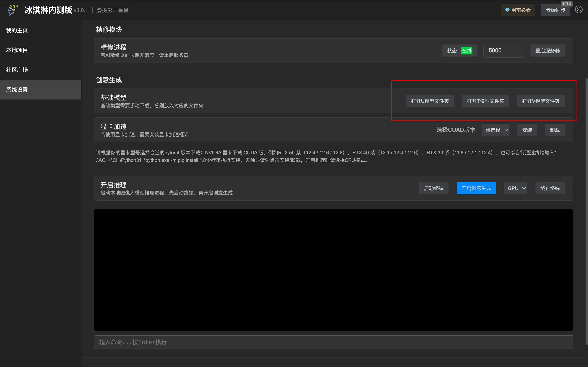Image resolution: width=588 pixels, height=367 pixels.
Task: Expand the GPU device dropdown
Action: coord(515,188)
